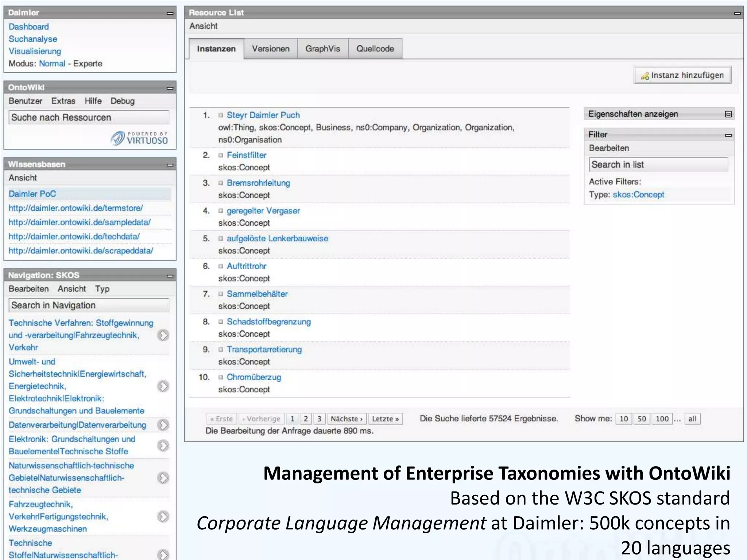Collapse the Filter box

tap(728, 135)
